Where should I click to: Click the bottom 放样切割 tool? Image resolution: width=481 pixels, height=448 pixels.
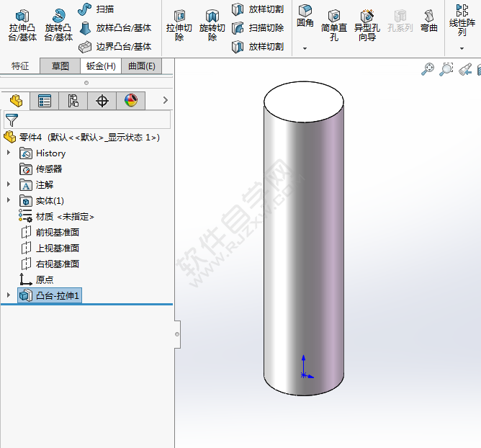[258, 47]
